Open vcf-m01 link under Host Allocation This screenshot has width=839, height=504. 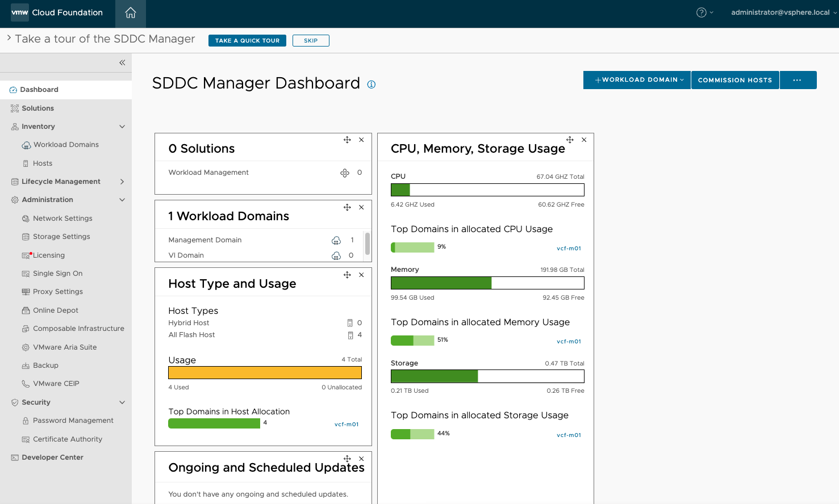(x=347, y=425)
